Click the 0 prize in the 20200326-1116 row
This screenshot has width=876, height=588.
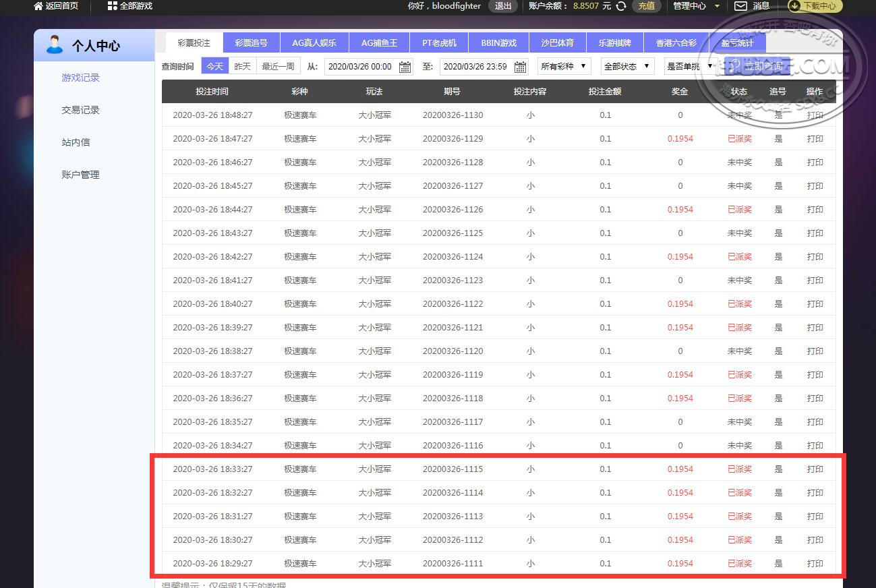(x=680, y=446)
